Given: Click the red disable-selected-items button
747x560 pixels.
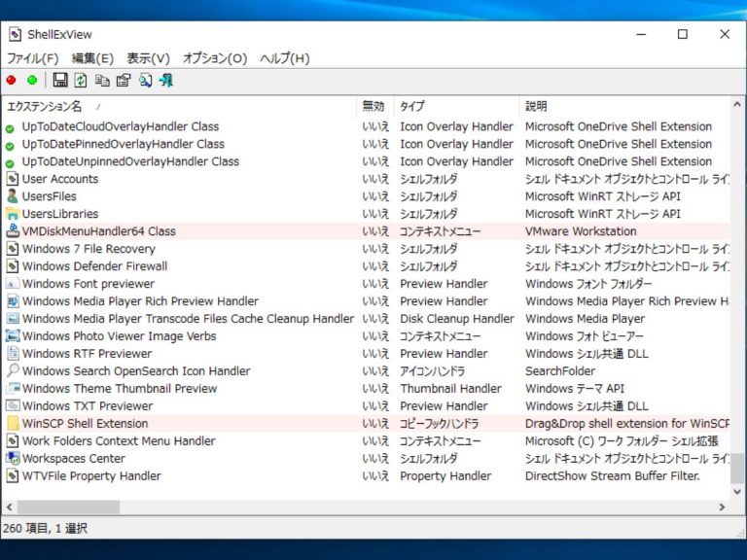Looking at the screenshot, I should [x=11, y=80].
